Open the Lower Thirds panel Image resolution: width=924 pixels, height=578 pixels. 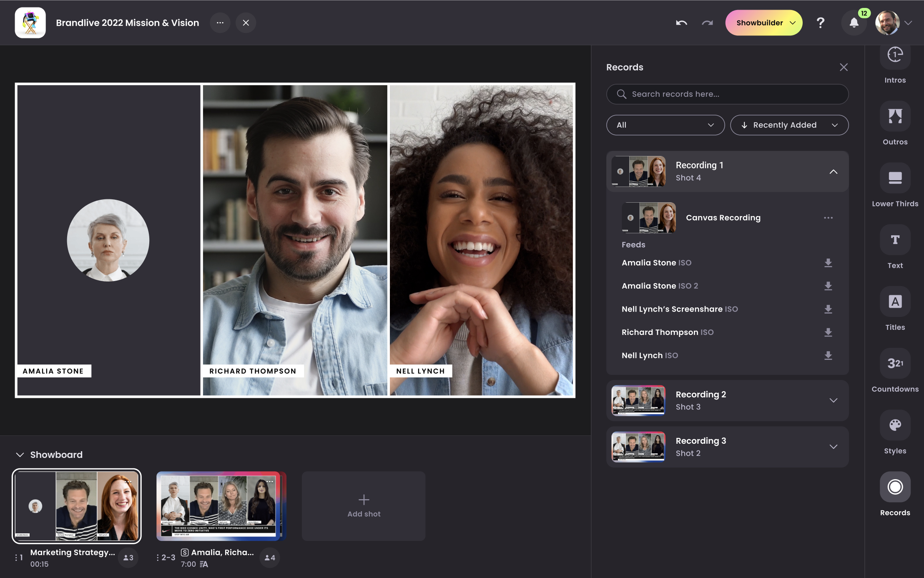[895, 178]
